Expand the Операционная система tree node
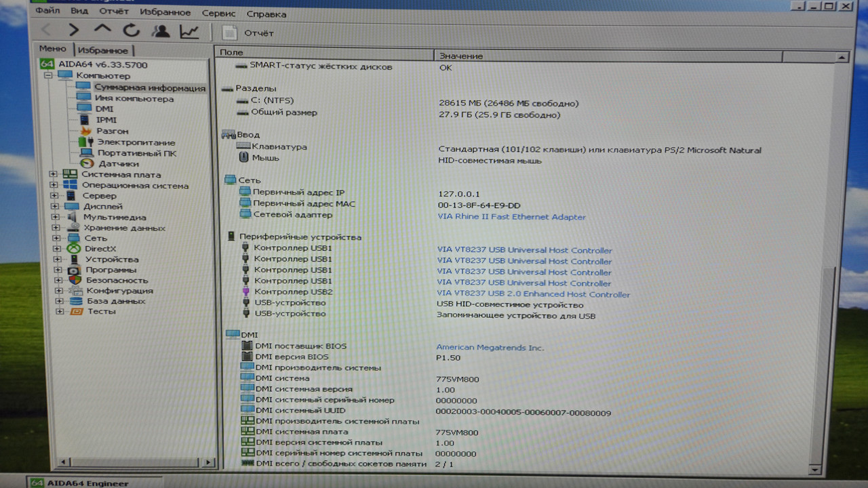The height and width of the screenshot is (488, 868). (53, 186)
